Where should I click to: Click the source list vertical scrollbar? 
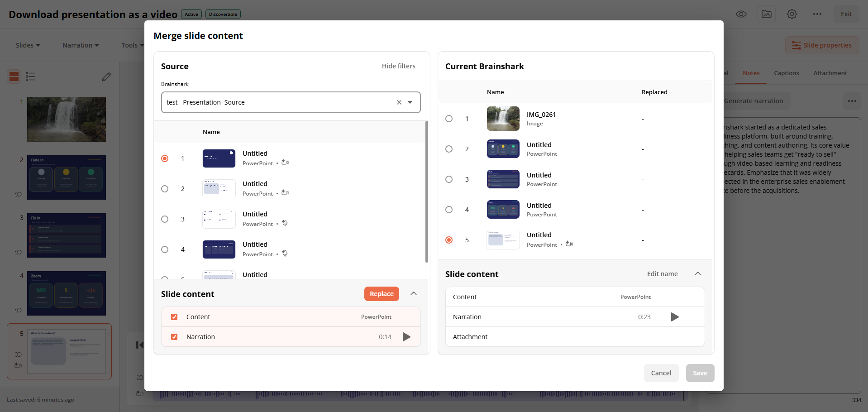tap(427, 192)
